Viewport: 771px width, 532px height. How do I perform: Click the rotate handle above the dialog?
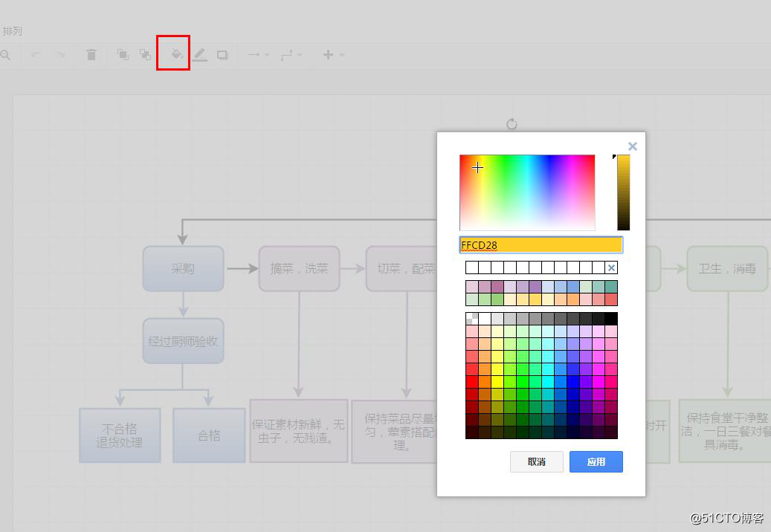click(x=512, y=124)
